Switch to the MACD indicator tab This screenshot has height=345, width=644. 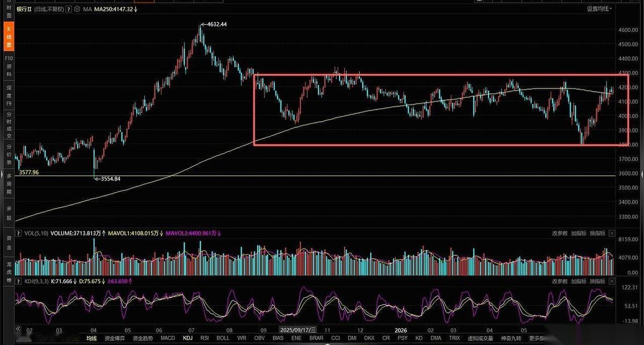tap(167, 338)
